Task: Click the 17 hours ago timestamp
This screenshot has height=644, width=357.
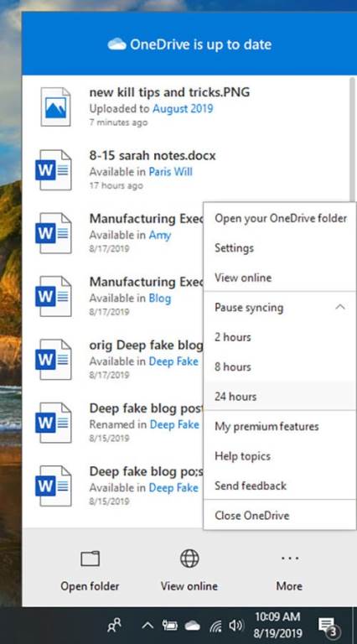Action: pos(116,185)
